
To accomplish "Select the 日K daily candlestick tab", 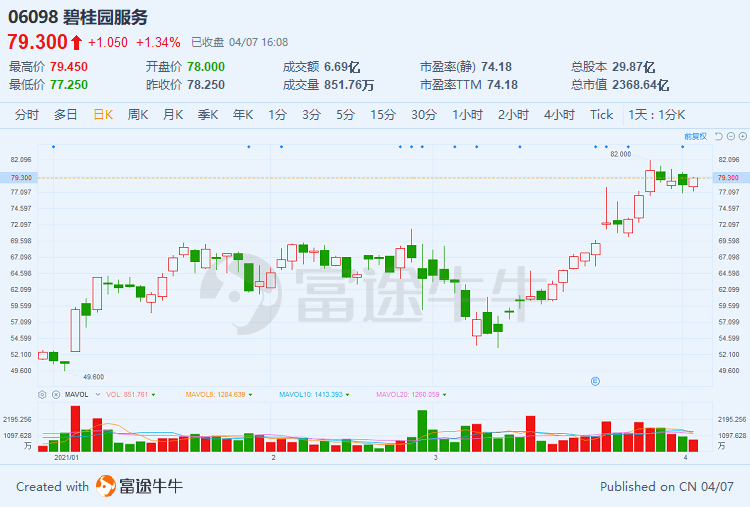I will click(x=103, y=115).
